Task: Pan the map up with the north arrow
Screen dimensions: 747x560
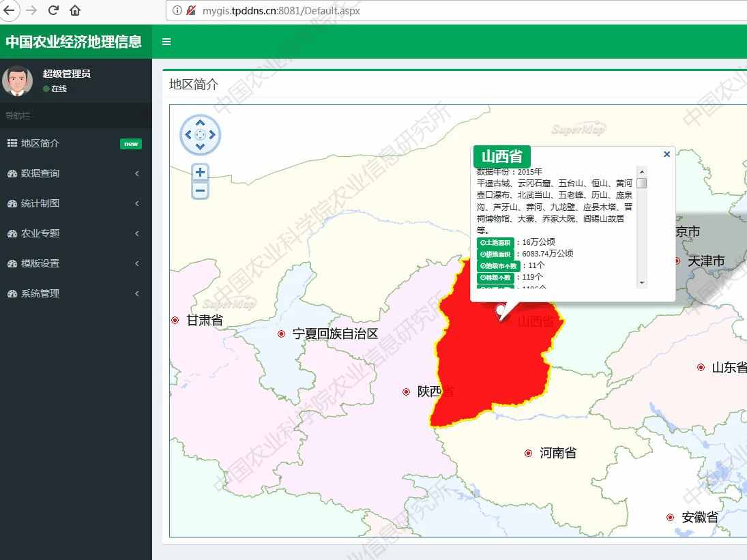Action: (x=200, y=123)
